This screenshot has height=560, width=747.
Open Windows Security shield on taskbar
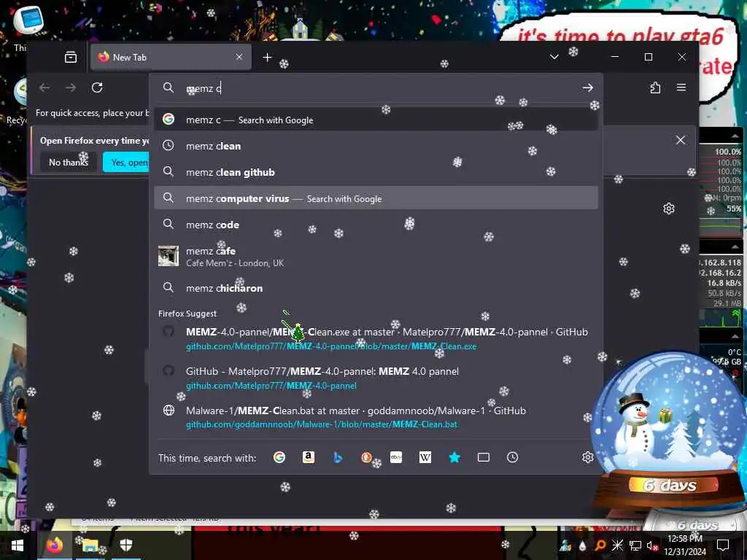(x=125, y=545)
